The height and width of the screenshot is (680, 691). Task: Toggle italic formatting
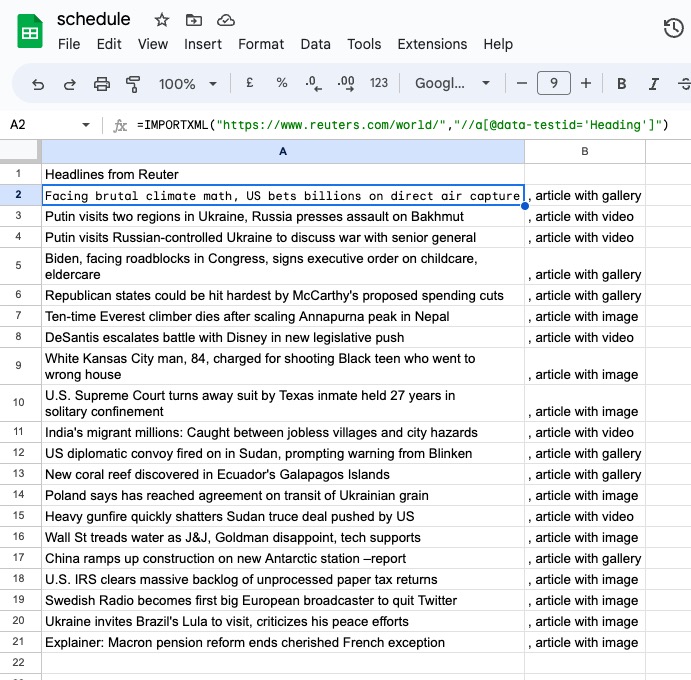point(654,84)
